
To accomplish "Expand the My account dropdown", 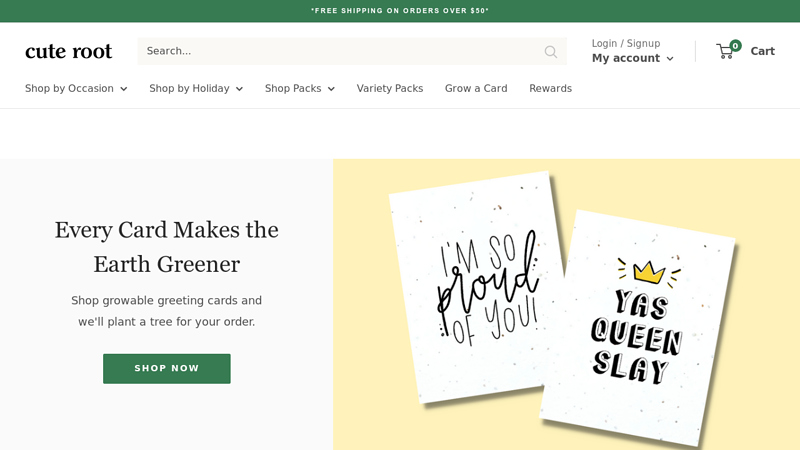I will coord(633,58).
